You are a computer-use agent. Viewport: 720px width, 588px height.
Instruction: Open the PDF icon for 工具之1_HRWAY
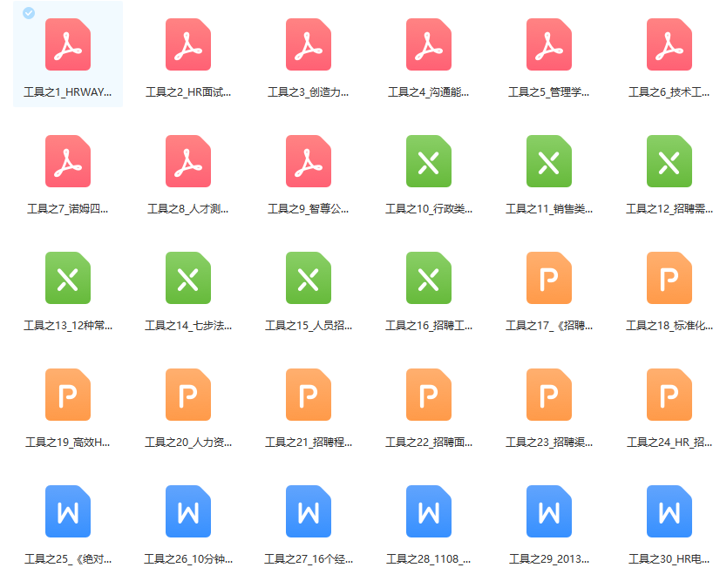tap(68, 44)
